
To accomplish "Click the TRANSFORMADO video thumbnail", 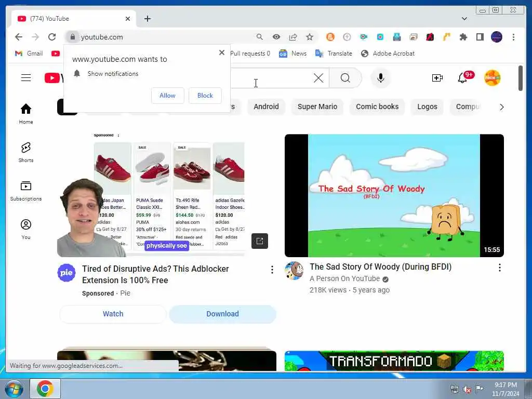I will point(394,361).
